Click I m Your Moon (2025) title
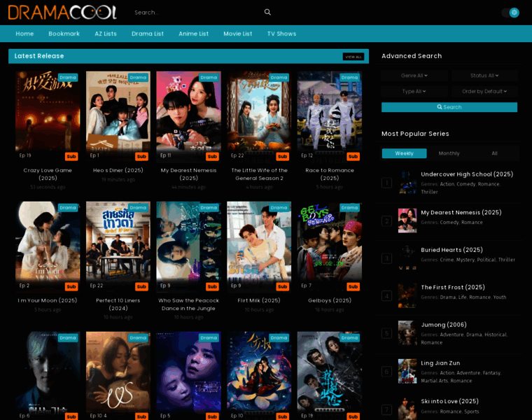Screen dimensions: 532x420 (48, 300)
